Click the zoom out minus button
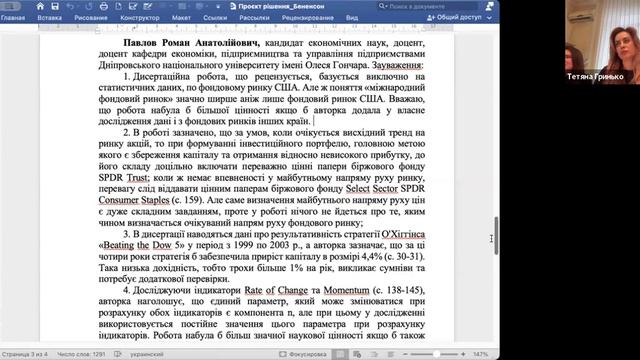 click(x=405, y=354)
